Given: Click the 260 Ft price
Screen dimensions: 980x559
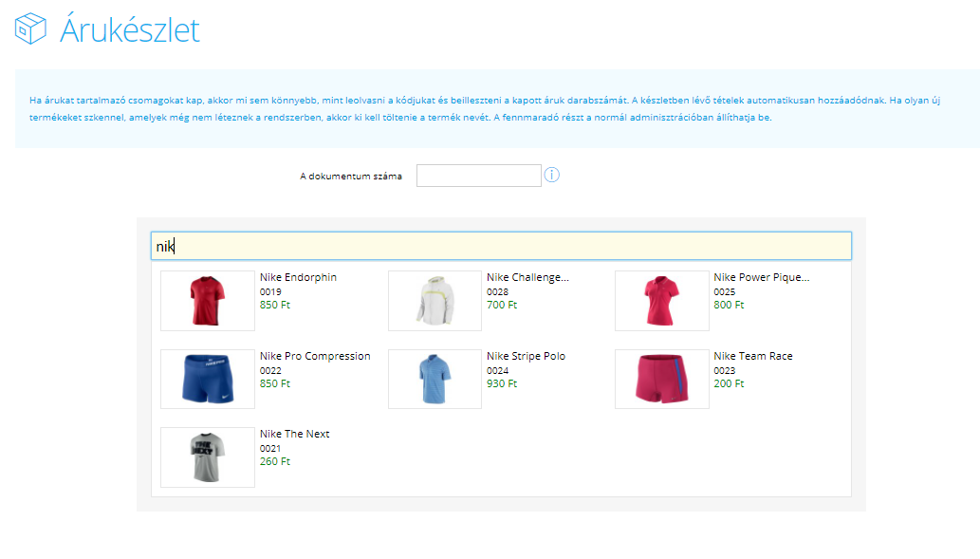Looking at the screenshot, I should tap(275, 461).
